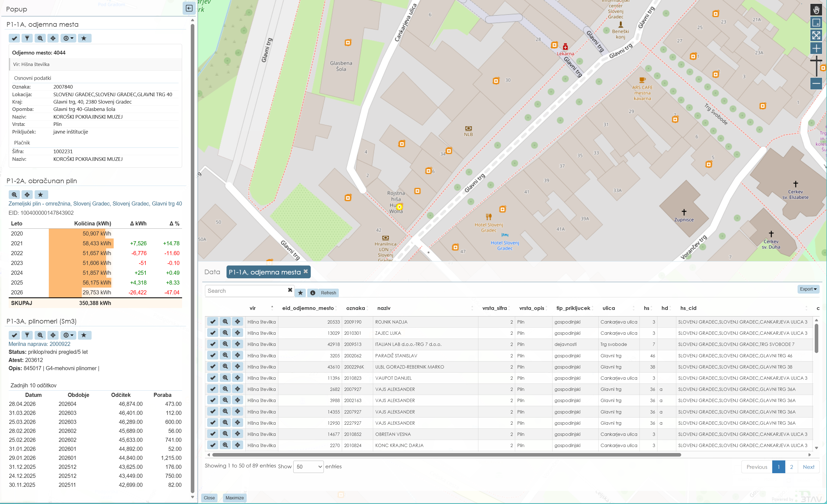Zoom in the map with plus button
Viewport: 827px width, 504px height.
click(x=816, y=48)
